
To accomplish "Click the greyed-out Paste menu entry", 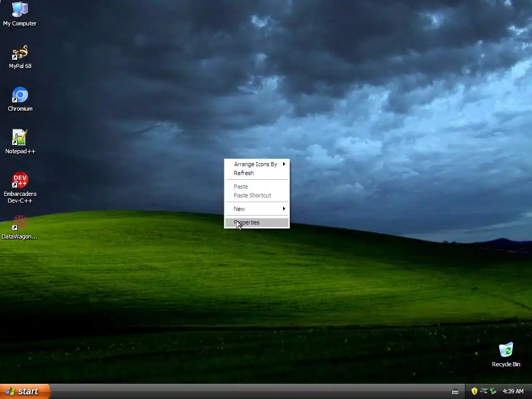I will click(257, 187).
